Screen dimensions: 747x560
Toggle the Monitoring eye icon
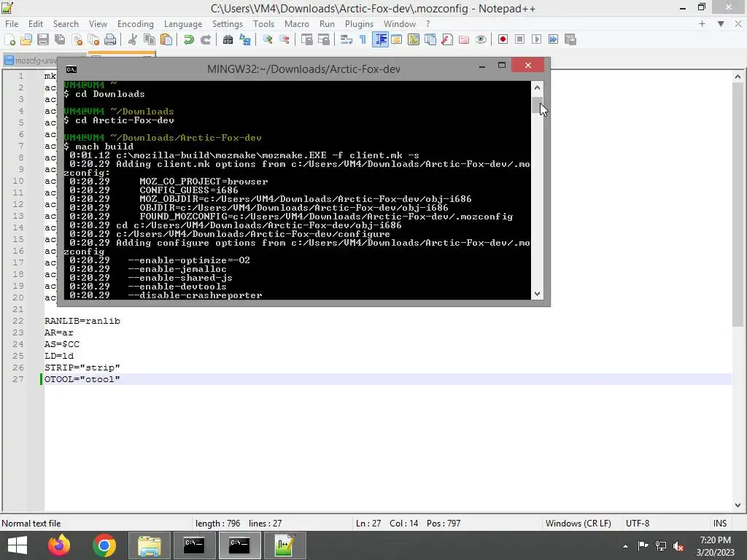[x=481, y=39]
